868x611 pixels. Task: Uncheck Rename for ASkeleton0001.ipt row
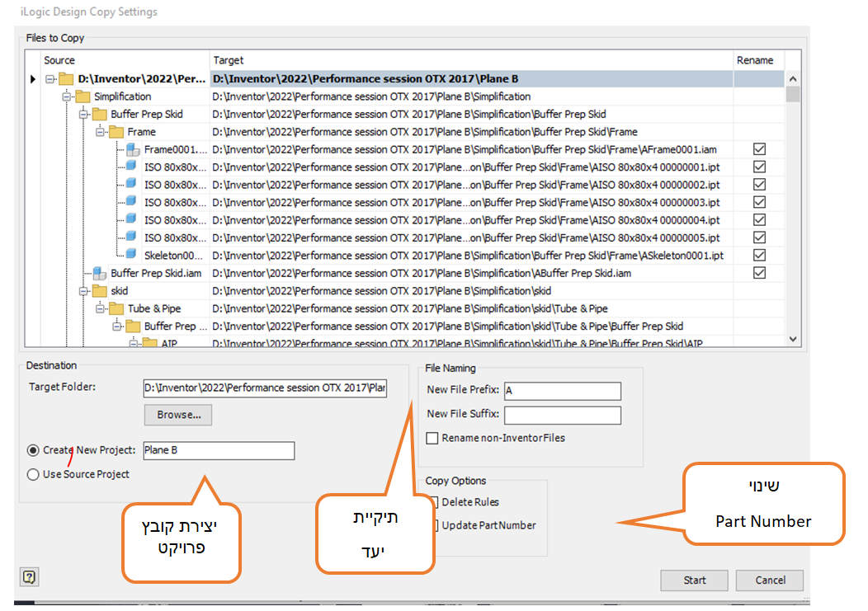point(759,256)
